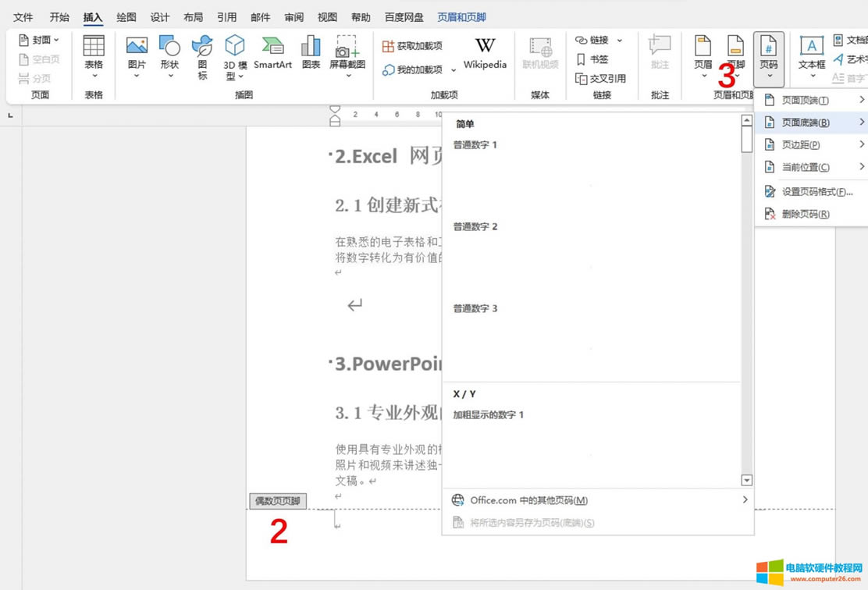The width and height of the screenshot is (868, 590).
Task: Expand the 我的加载项 dropdown arrow
Action: tap(454, 70)
